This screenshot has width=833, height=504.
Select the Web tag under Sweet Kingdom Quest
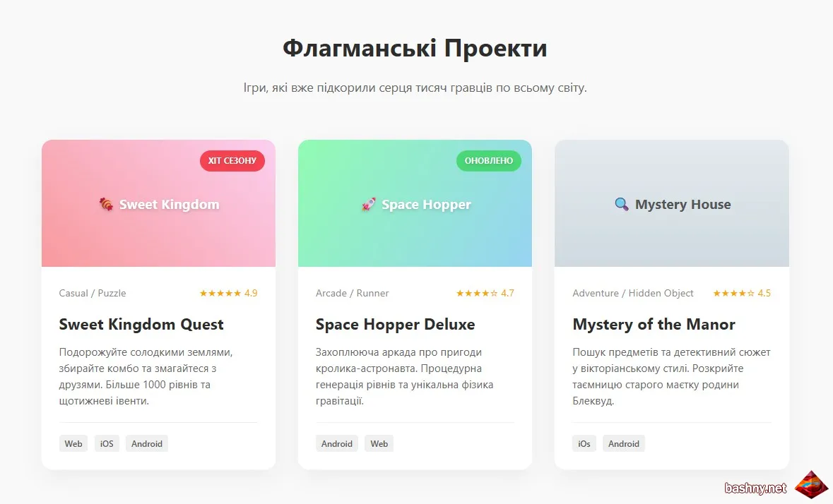73,443
